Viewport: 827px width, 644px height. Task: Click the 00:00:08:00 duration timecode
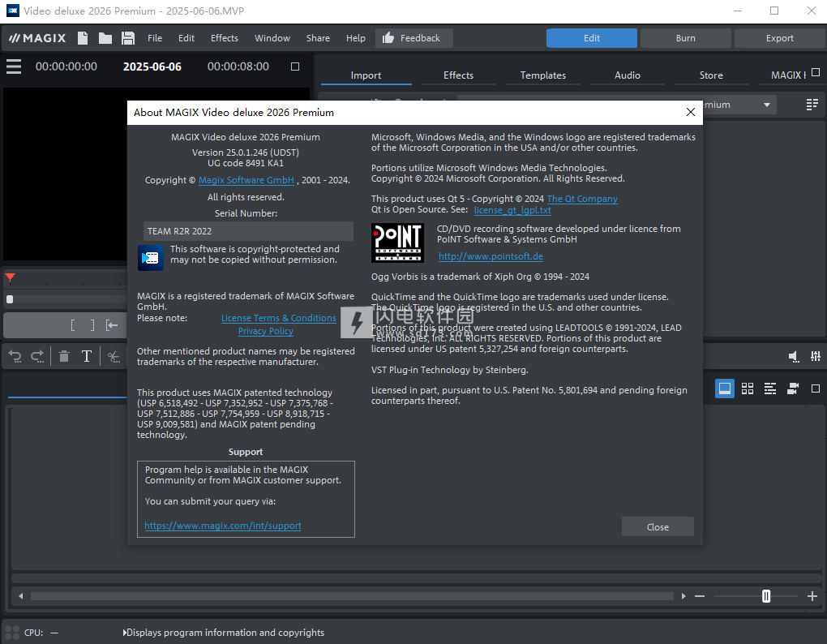(238, 67)
